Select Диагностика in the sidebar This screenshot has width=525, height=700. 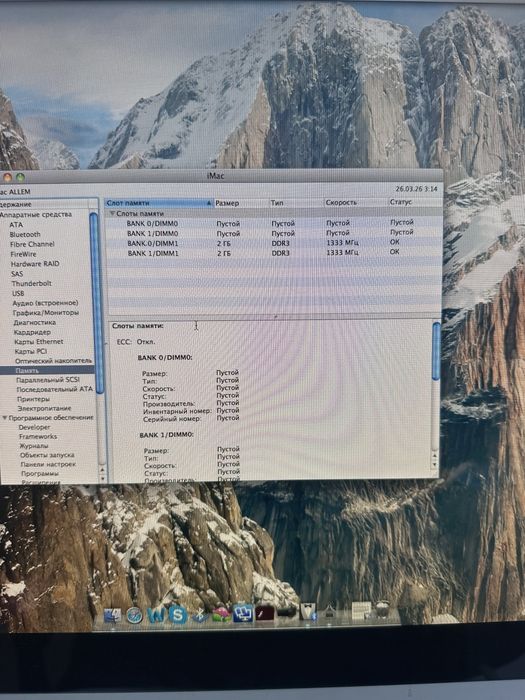[35, 322]
